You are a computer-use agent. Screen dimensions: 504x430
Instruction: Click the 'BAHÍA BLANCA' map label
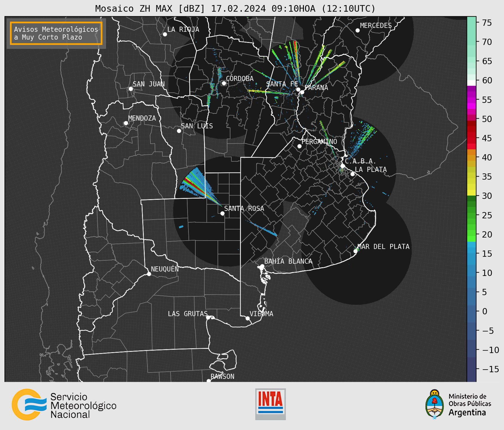point(288,261)
